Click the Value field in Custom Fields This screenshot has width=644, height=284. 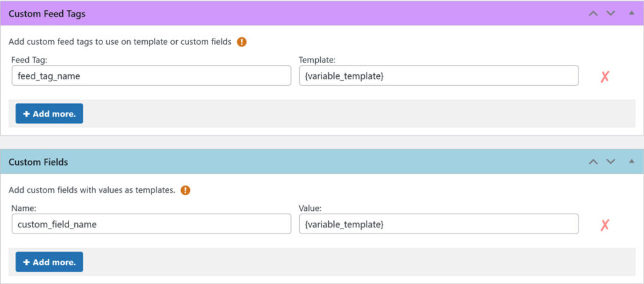coord(438,224)
